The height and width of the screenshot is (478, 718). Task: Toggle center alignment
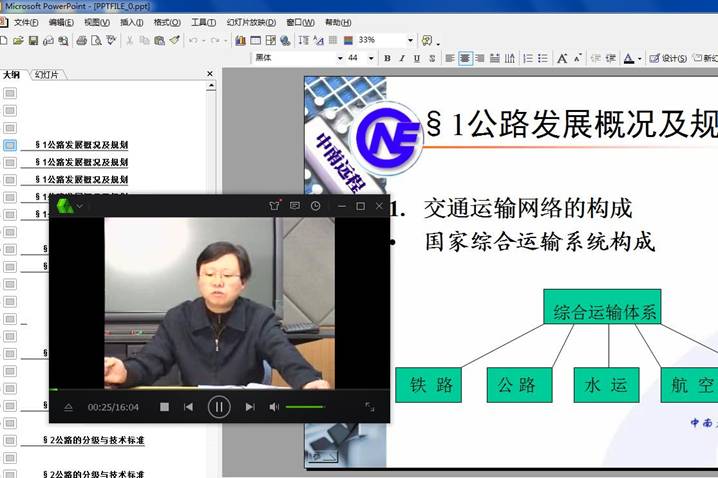click(x=465, y=58)
